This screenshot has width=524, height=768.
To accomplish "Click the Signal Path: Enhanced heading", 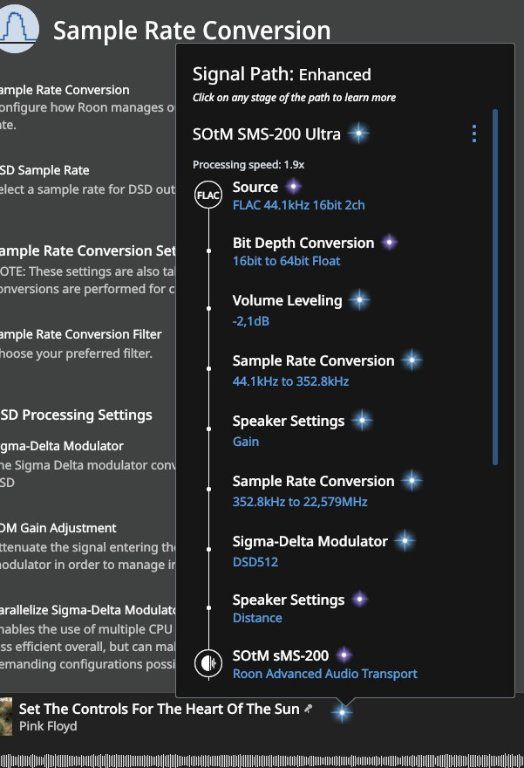I will point(282,74).
